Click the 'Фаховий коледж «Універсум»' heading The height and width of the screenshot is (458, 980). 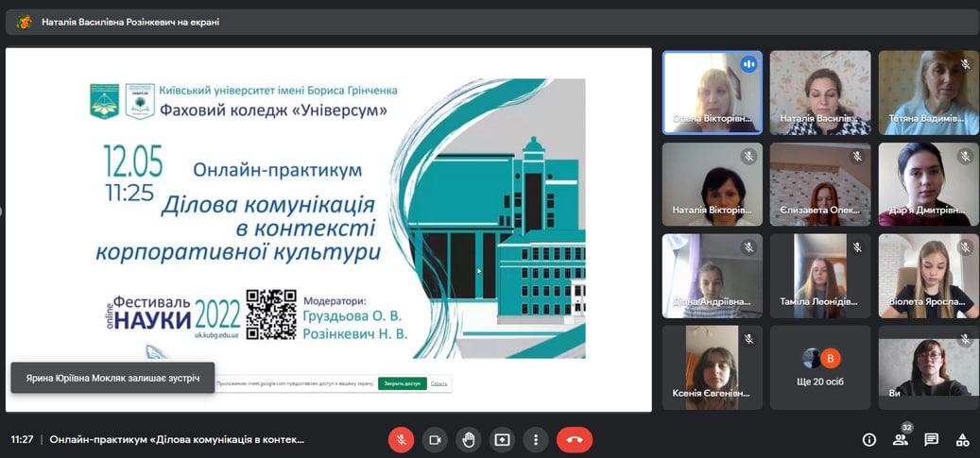[273, 110]
